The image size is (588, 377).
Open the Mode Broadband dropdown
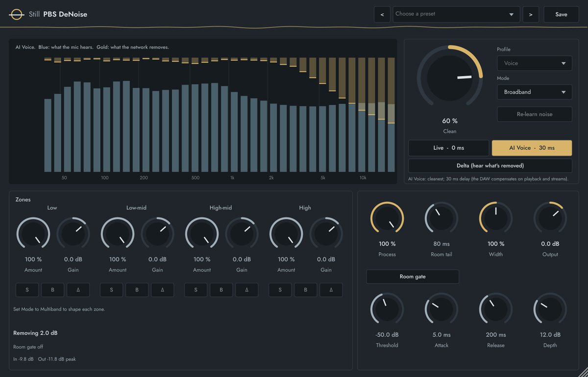[x=535, y=92]
